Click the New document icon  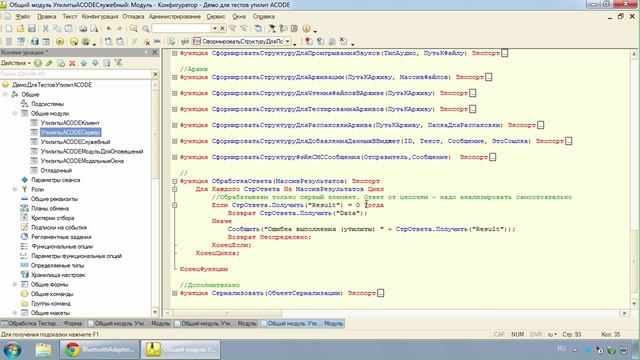click(x=9, y=29)
